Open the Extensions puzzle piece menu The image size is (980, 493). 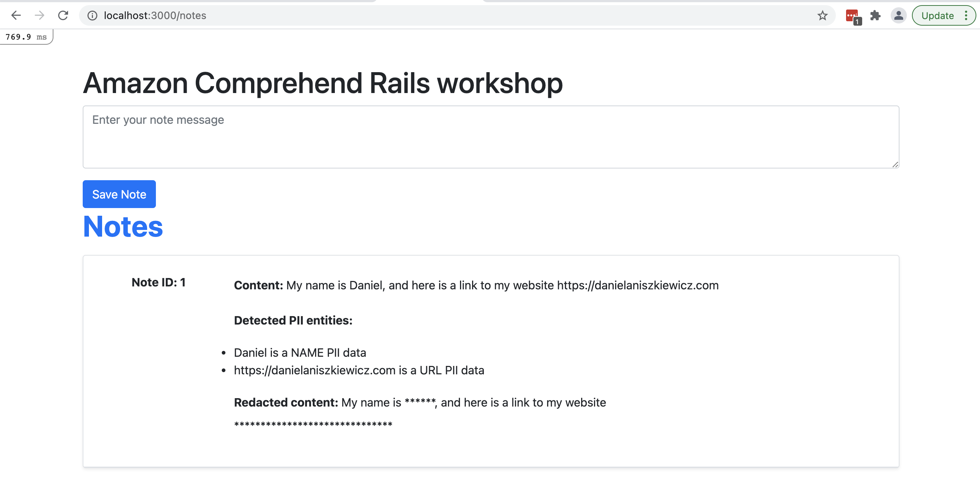875,16
